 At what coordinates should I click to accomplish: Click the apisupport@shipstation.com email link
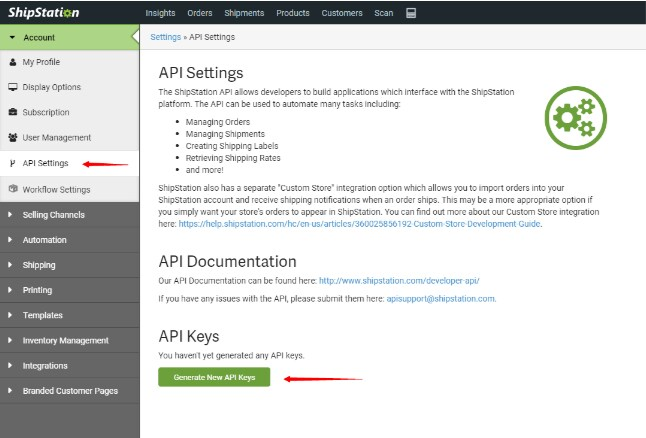tap(441, 299)
